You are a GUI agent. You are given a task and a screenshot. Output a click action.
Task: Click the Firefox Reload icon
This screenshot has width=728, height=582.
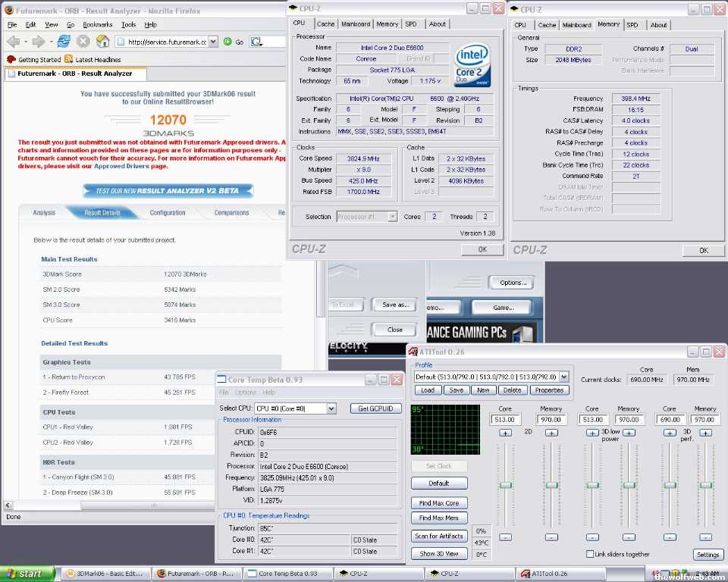tap(64, 42)
